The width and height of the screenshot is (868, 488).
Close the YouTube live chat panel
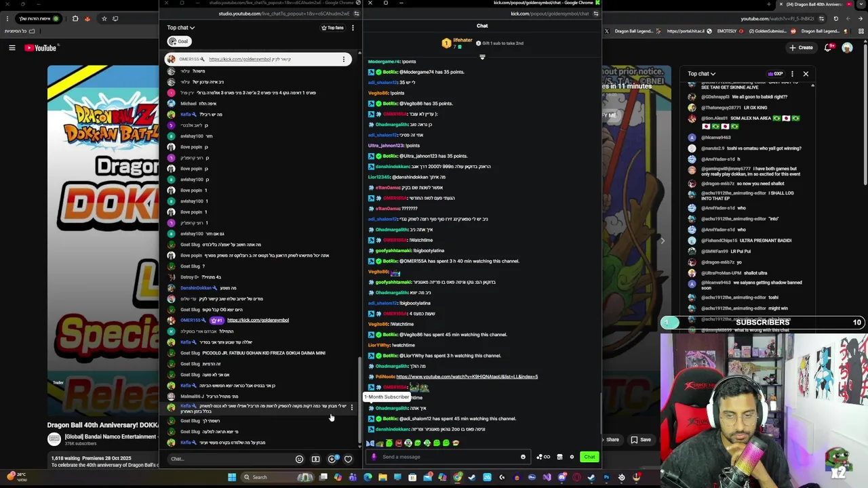[806, 73]
